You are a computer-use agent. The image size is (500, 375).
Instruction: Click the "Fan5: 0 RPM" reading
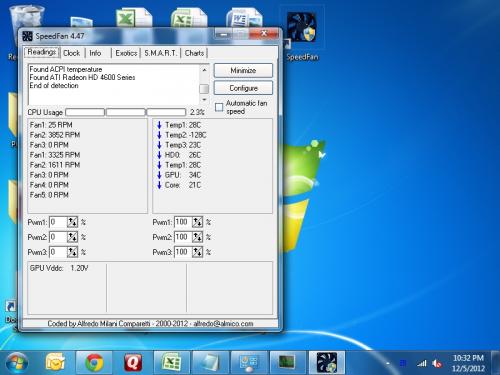pyautogui.click(x=49, y=195)
